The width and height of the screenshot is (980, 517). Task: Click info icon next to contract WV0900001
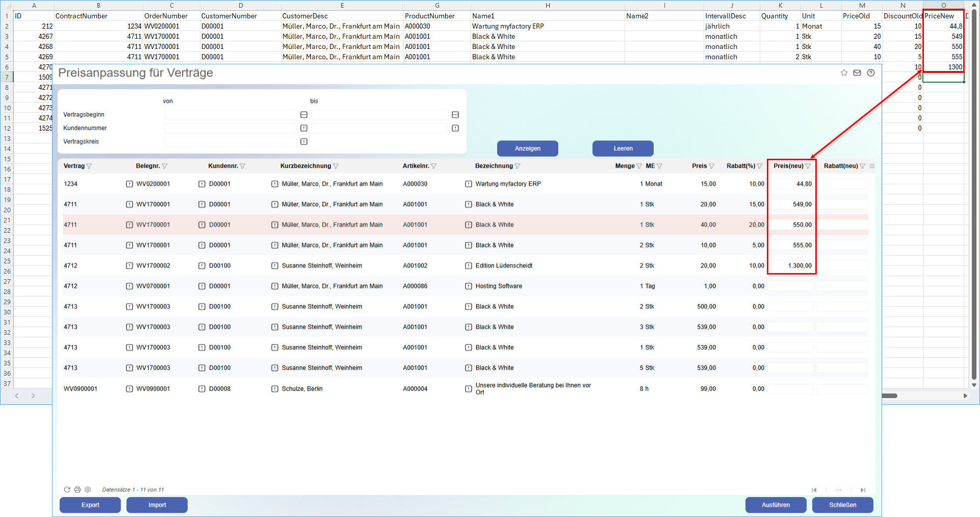pos(130,389)
